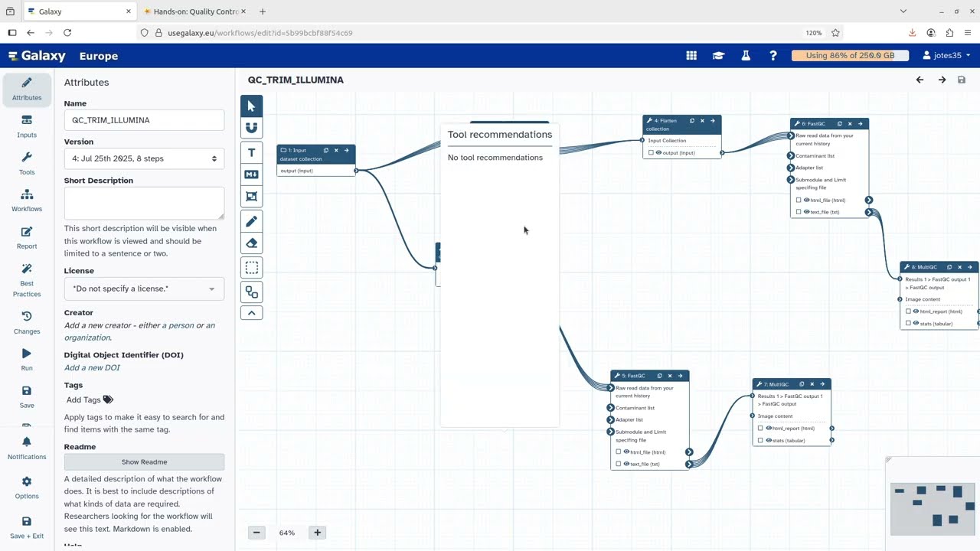Toggle visibility eye for 5: FastQC html_file

[x=626, y=452]
